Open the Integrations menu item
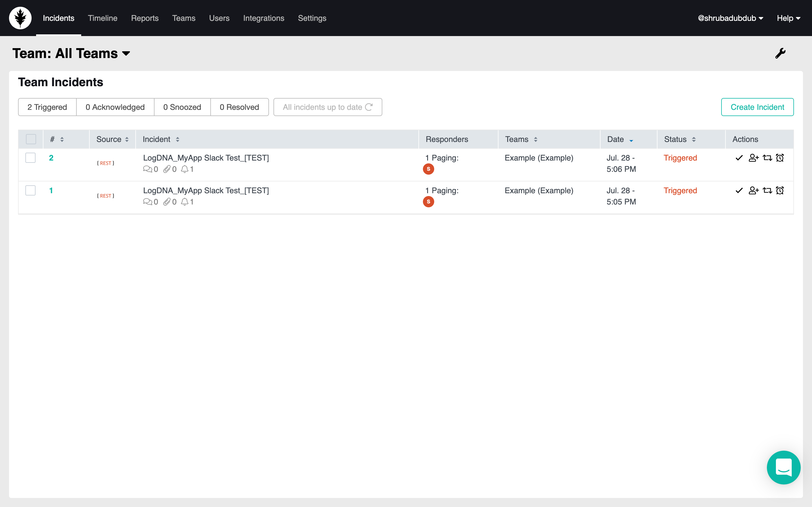The width and height of the screenshot is (812, 507). [263, 18]
